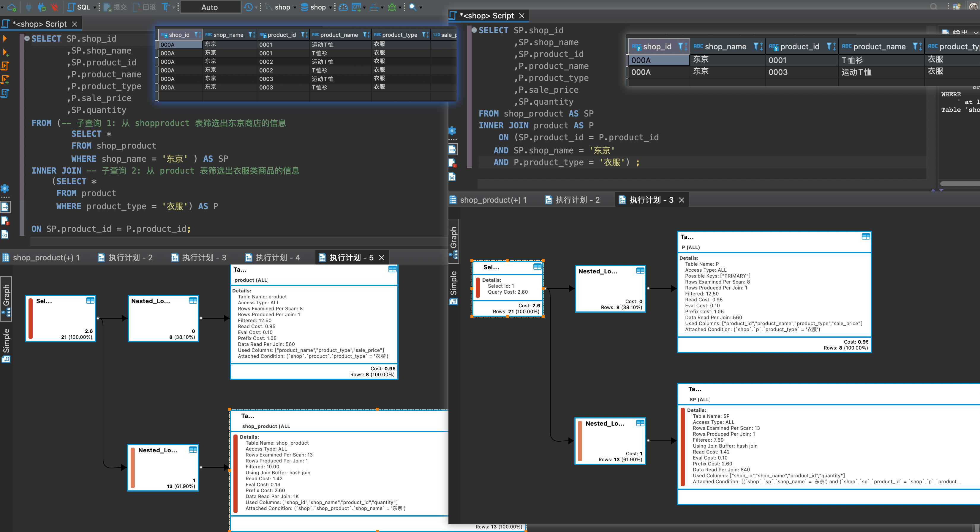Click the Reconnect plug icon
980x532 pixels.
point(42,7)
